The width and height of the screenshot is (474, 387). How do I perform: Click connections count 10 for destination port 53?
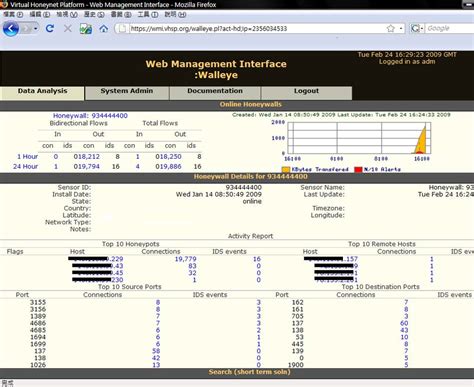coord(404,337)
